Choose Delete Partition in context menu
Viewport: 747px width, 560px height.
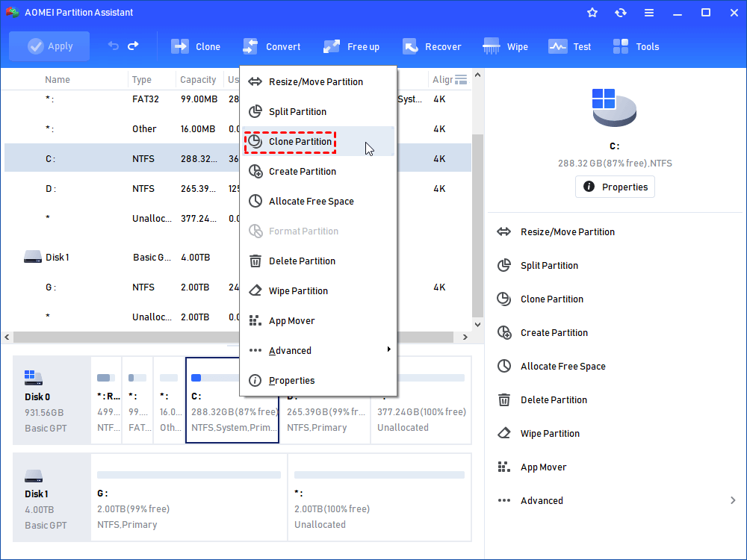[318, 261]
